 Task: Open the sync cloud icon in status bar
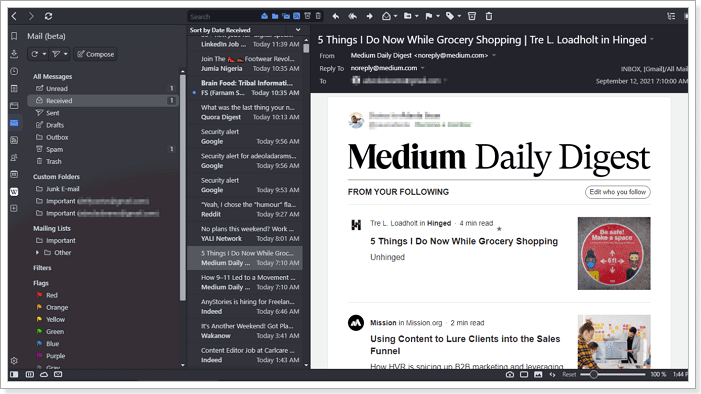pyautogui.click(x=44, y=374)
